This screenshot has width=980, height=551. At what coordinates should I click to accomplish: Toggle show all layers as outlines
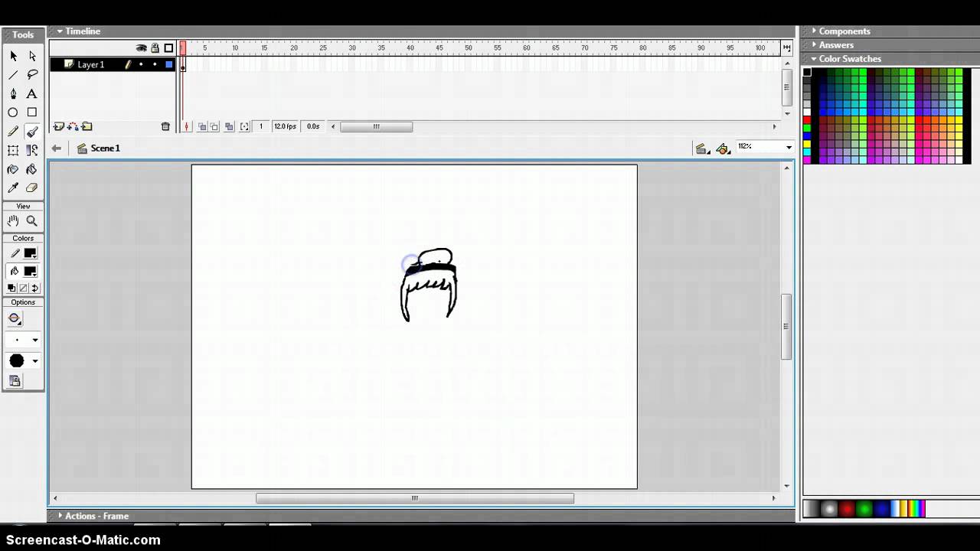[x=168, y=48]
